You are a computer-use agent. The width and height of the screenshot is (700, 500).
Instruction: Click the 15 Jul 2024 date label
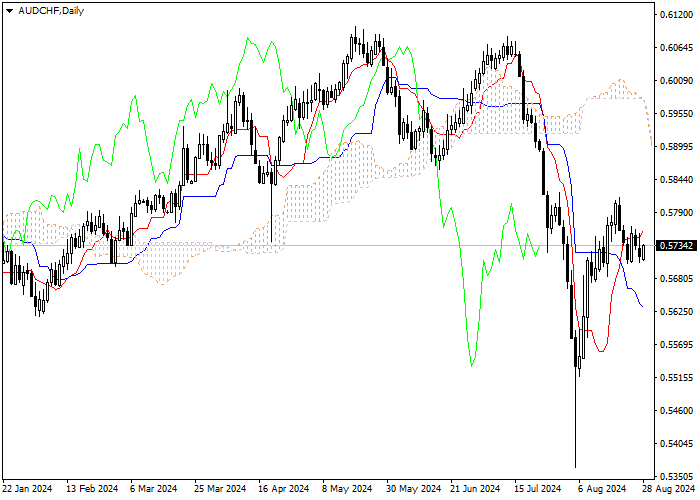tap(538, 489)
